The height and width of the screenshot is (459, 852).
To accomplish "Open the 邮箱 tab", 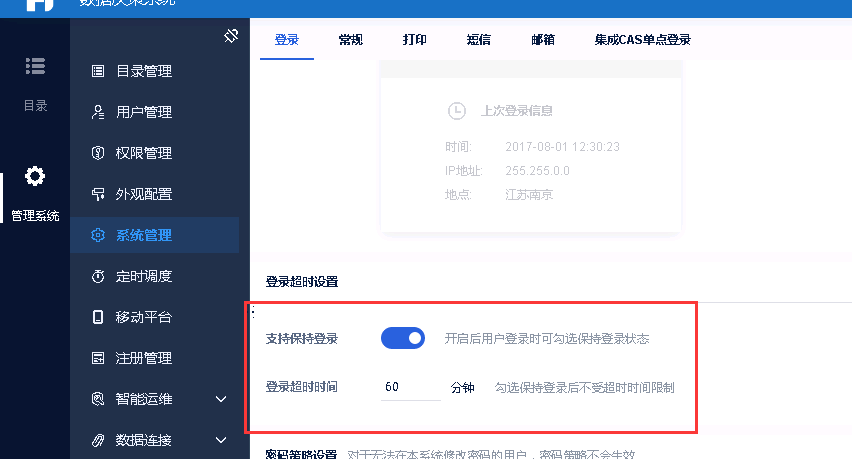I will 543,40.
